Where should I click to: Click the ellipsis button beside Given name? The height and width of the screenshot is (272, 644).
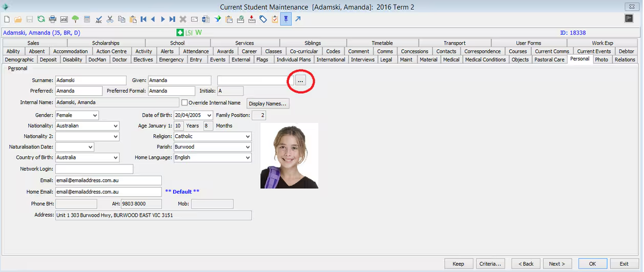click(301, 81)
